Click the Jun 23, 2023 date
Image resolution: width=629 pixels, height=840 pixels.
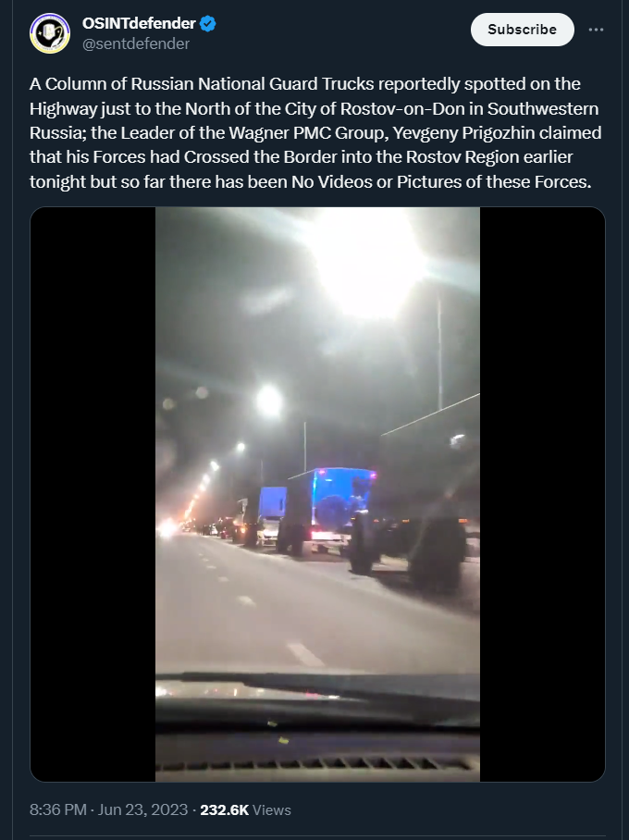point(143,809)
